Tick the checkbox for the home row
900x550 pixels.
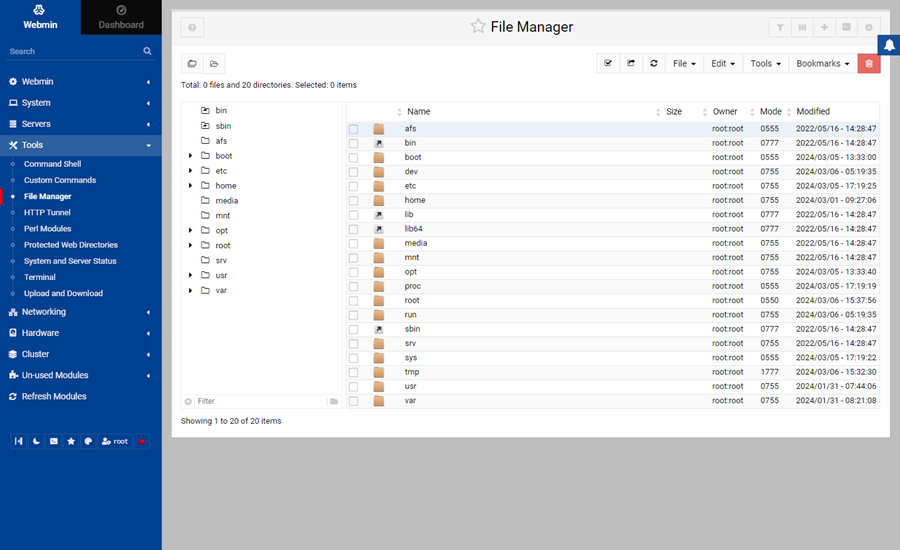(x=353, y=200)
